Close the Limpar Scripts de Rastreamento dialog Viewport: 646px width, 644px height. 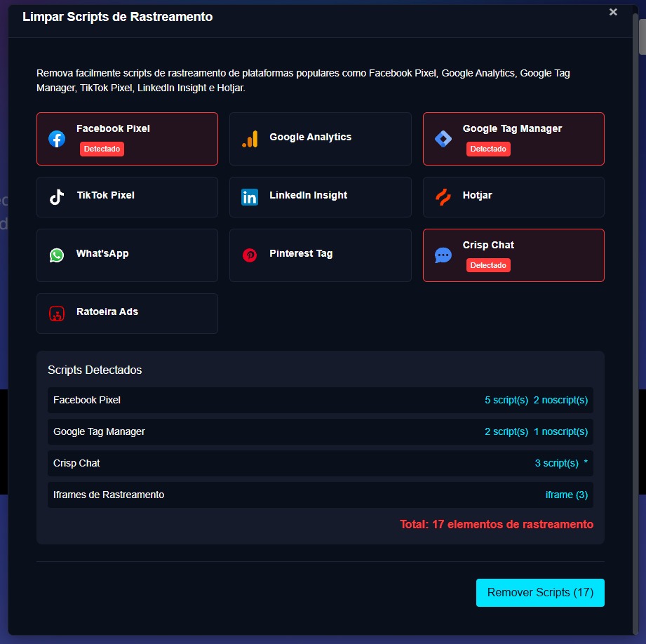pyautogui.click(x=613, y=12)
